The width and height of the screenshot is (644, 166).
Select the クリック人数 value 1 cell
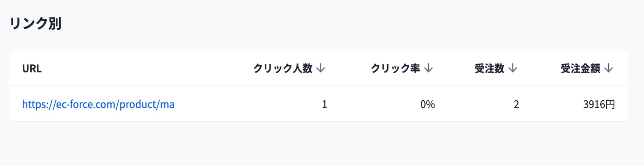324,104
